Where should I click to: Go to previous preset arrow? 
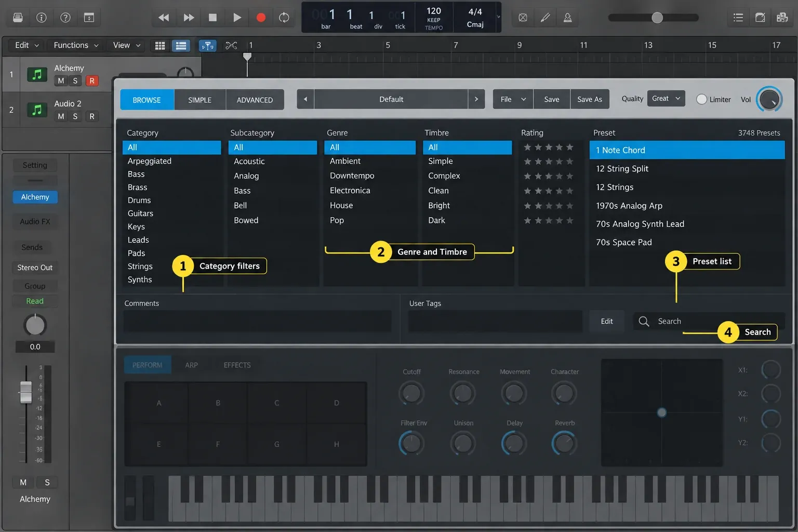coord(305,99)
